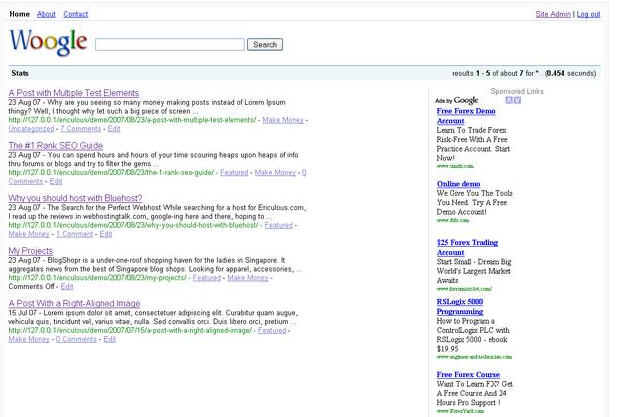Open the Home menu item
621x417 pixels.
point(19,14)
